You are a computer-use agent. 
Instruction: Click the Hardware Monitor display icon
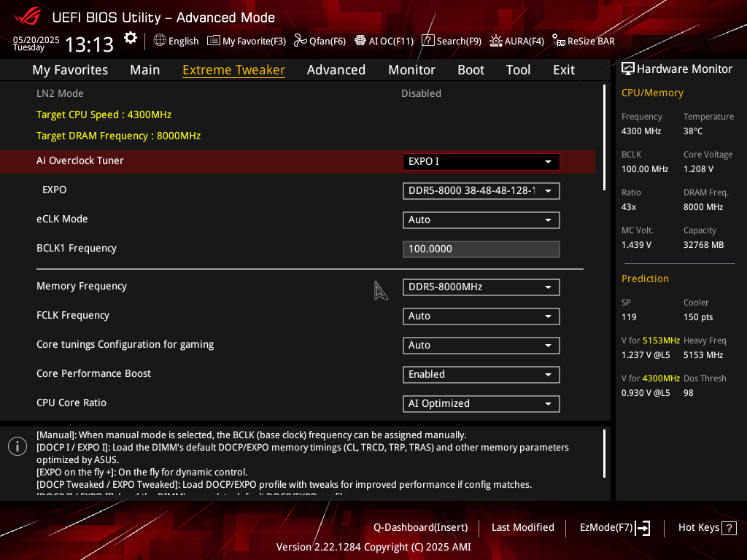pos(628,69)
